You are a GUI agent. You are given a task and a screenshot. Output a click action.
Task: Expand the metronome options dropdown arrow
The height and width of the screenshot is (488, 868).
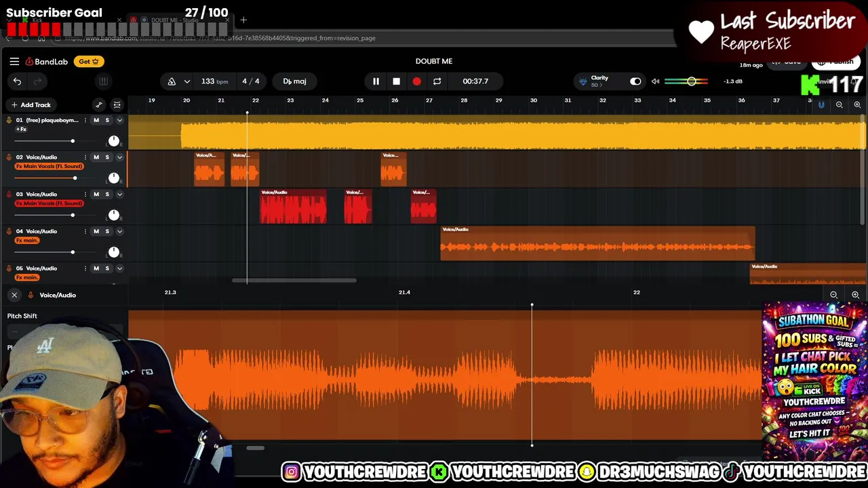(186, 81)
